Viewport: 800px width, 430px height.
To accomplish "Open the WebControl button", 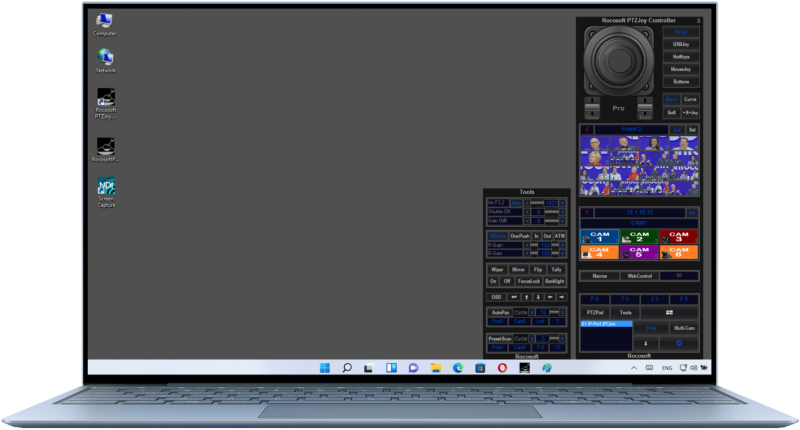I will pyautogui.click(x=638, y=275).
